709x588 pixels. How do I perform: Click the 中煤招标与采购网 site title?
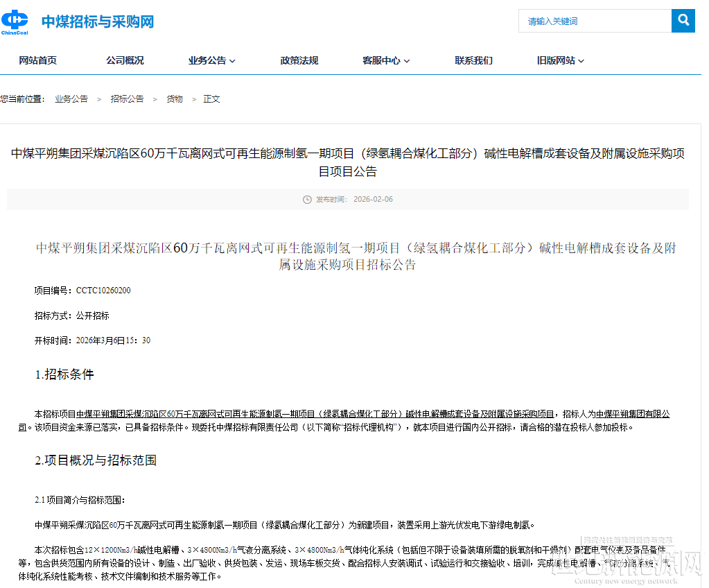(97, 21)
